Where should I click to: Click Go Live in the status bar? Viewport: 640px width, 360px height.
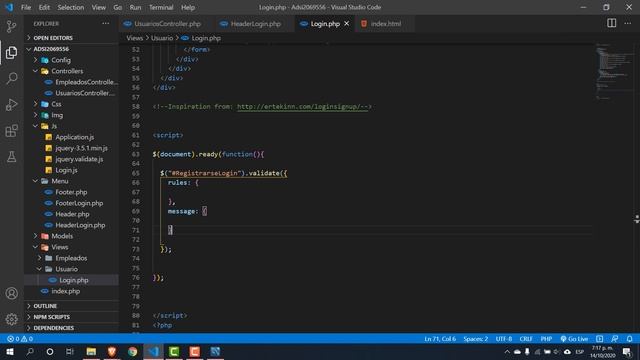(574, 339)
